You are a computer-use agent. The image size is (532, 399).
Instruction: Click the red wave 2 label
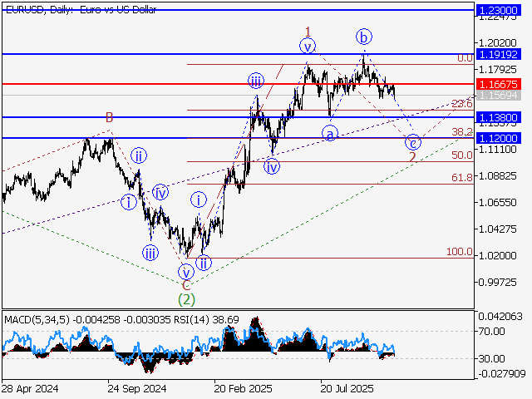tap(412, 157)
